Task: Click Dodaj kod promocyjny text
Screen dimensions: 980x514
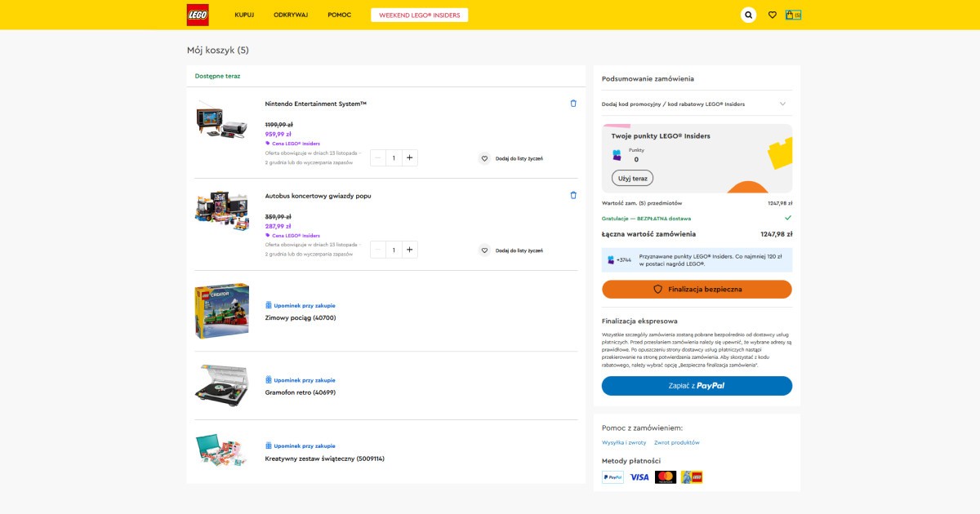Action: coord(674,104)
